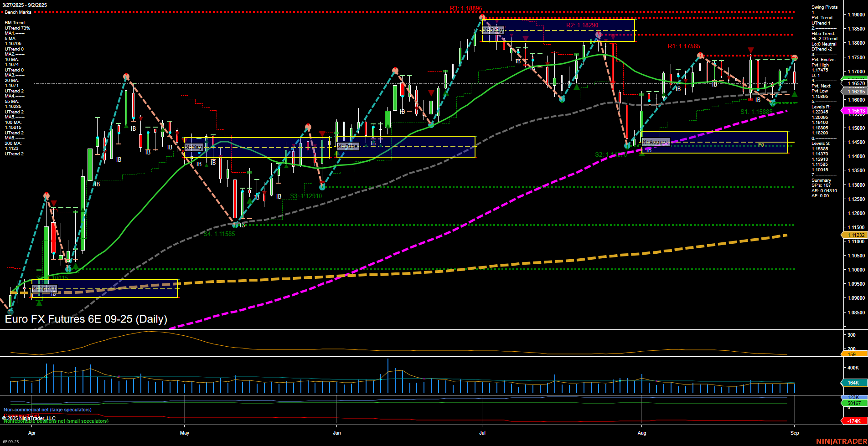
Task: Toggle the Bench Marks series label
Action: point(18,12)
